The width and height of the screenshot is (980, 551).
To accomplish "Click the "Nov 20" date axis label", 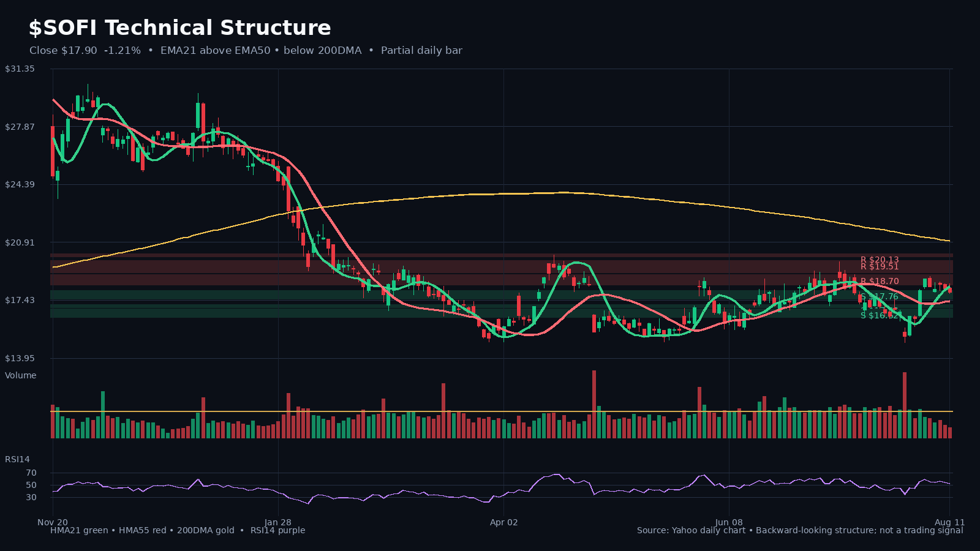I will tap(53, 522).
